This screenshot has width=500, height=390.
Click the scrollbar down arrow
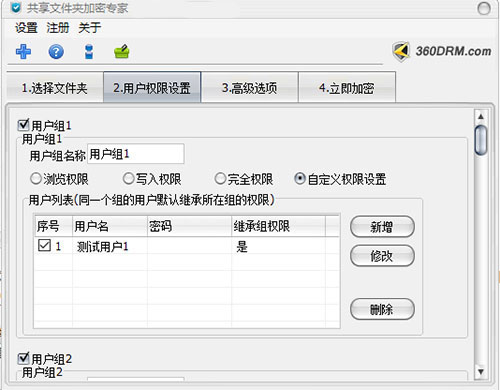point(481,371)
